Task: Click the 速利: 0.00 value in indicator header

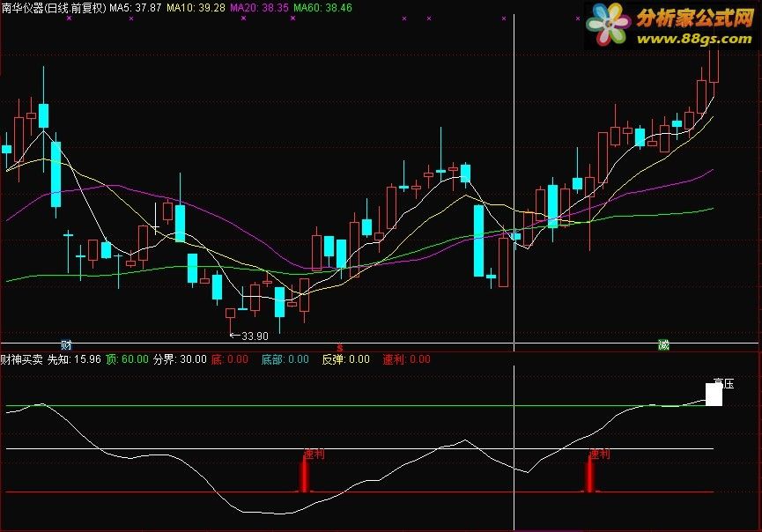Action: pyautogui.click(x=406, y=359)
